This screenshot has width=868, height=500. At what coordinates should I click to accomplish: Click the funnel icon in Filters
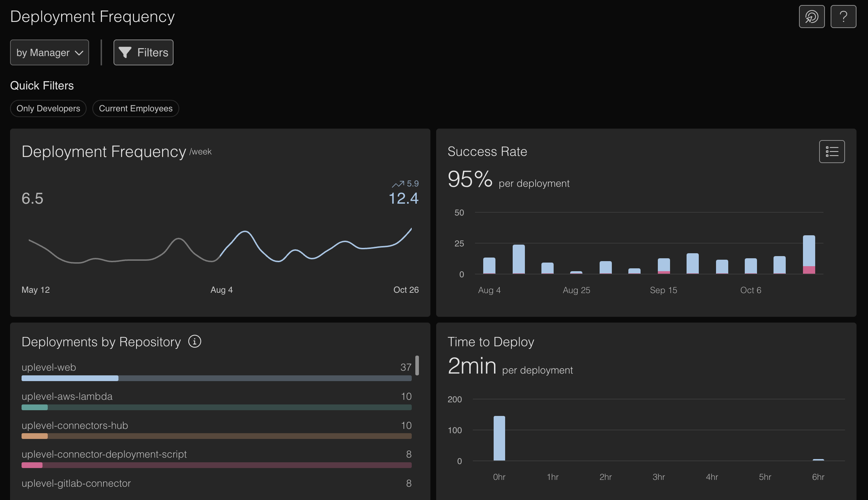[125, 52]
